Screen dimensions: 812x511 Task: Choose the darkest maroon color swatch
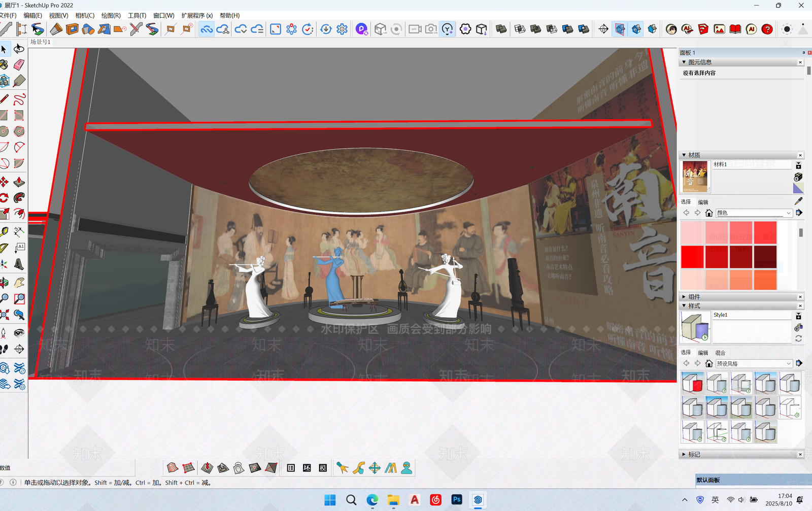(765, 257)
